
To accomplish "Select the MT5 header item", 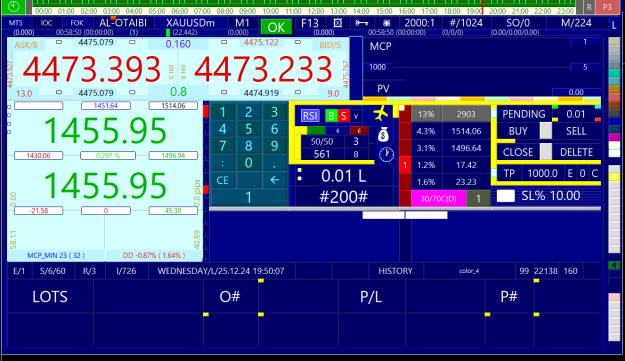I will [x=16, y=23].
